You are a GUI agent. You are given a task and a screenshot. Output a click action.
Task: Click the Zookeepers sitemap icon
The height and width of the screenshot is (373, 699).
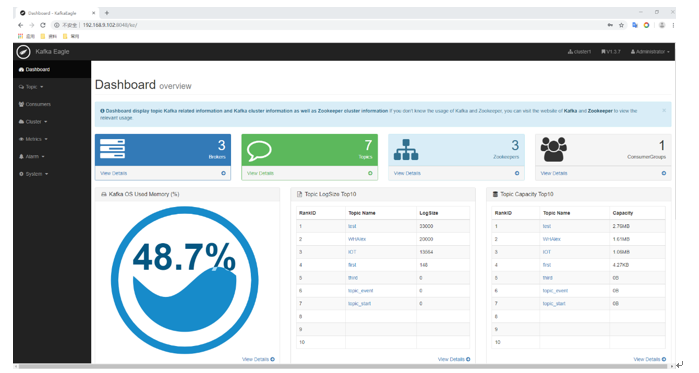[406, 149]
